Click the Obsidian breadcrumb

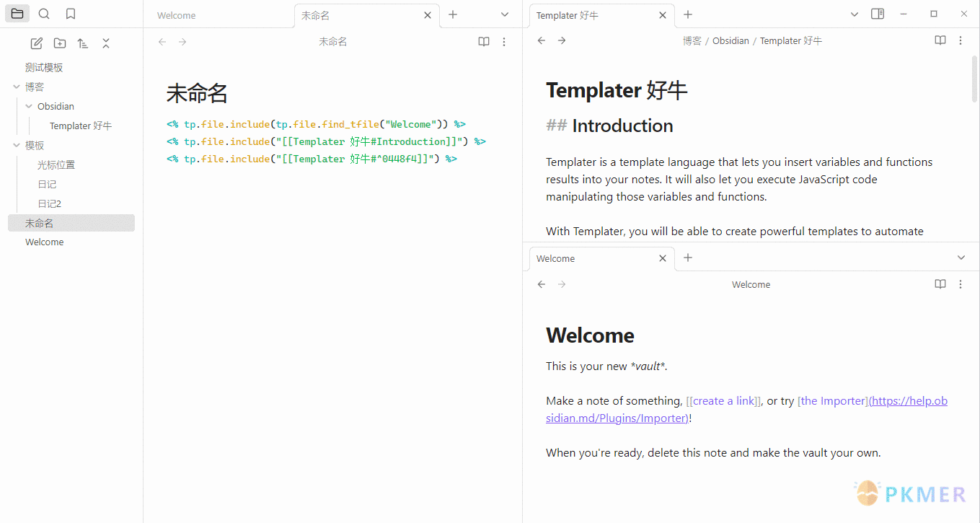pos(730,40)
